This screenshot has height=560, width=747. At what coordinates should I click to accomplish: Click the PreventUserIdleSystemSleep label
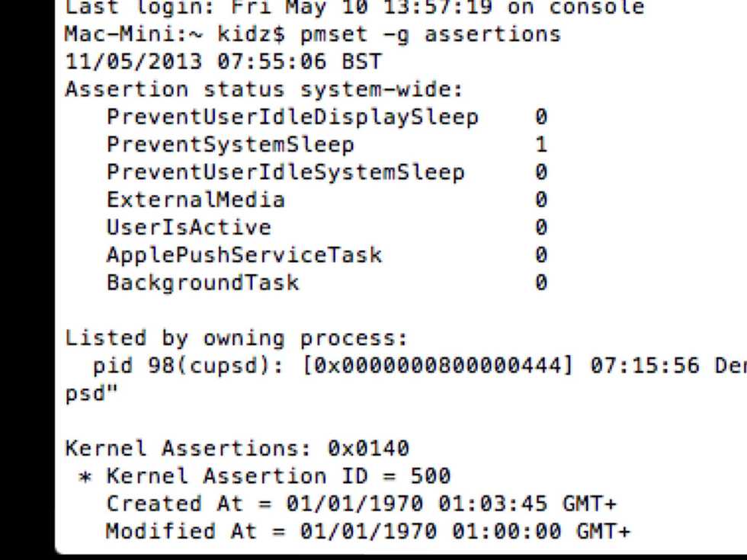pos(285,172)
